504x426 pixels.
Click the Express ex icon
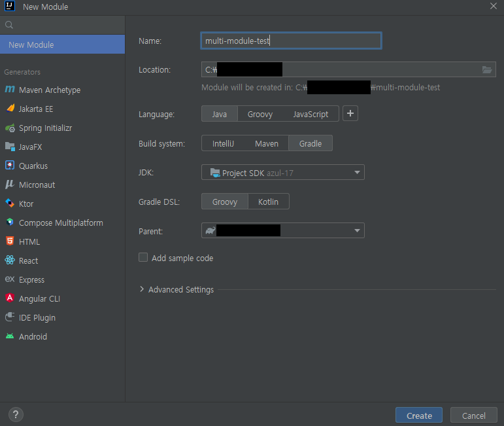coord(10,279)
